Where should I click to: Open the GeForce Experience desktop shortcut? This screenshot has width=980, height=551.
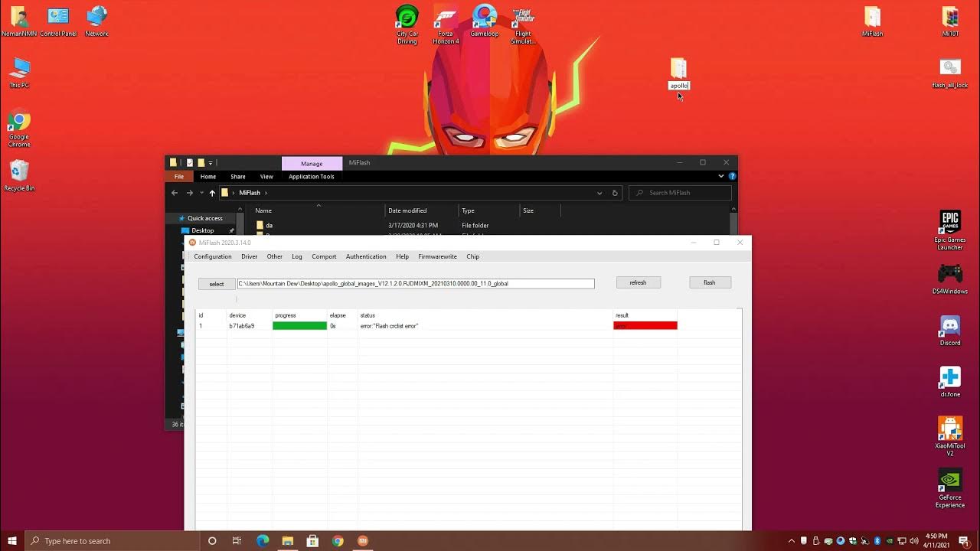pyautogui.click(x=950, y=488)
